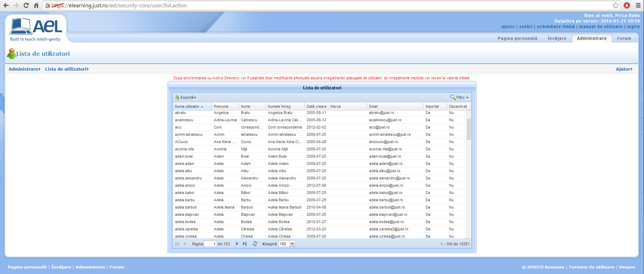Jump to last page of user list
Viewport: 644px width, 274px height.
[245, 244]
